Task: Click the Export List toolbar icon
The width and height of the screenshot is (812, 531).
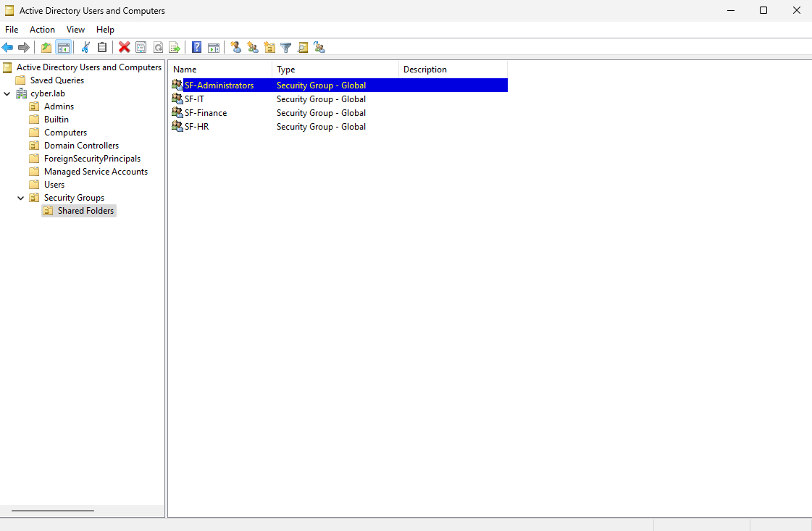Action: (x=175, y=48)
